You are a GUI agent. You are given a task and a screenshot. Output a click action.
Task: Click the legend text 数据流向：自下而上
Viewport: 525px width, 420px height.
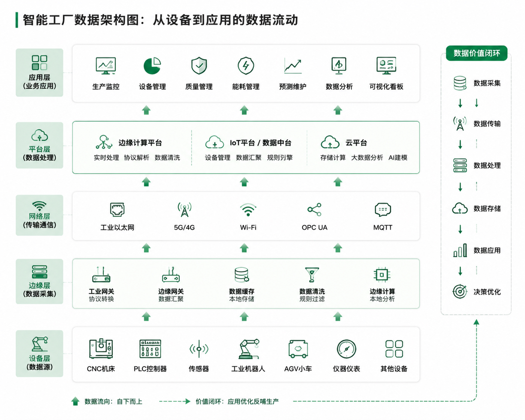pos(113,402)
